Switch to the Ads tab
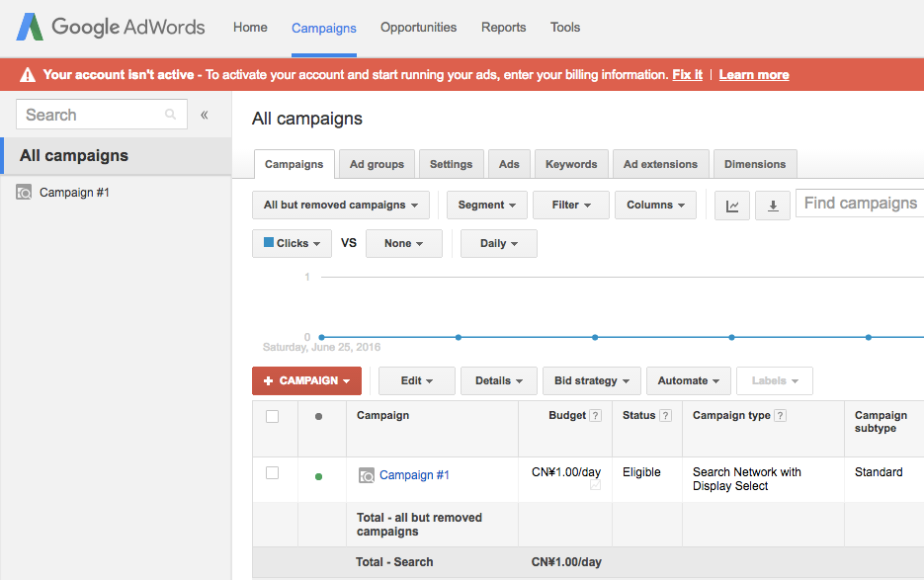This screenshot has height=580, width=924. click(509, 164)
